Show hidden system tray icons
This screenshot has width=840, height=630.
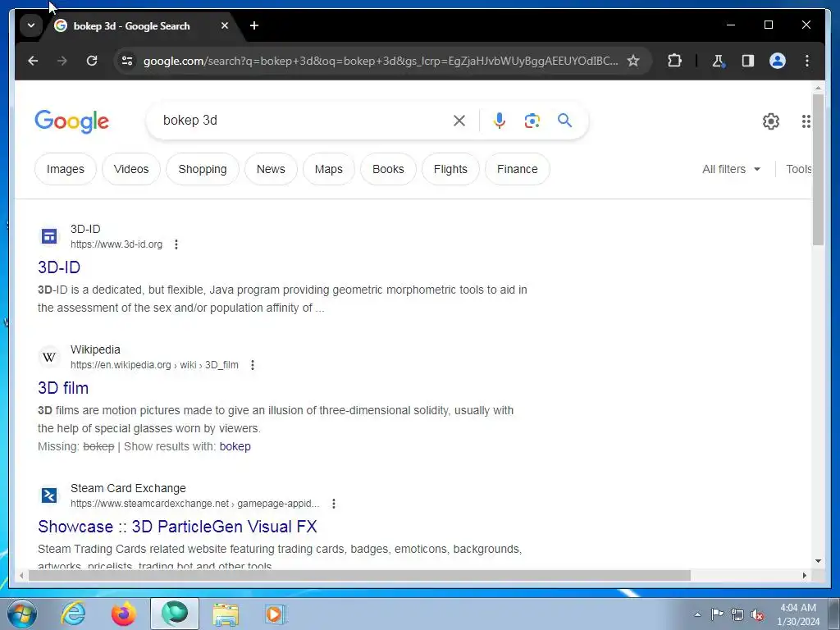[x=697, y=614]
